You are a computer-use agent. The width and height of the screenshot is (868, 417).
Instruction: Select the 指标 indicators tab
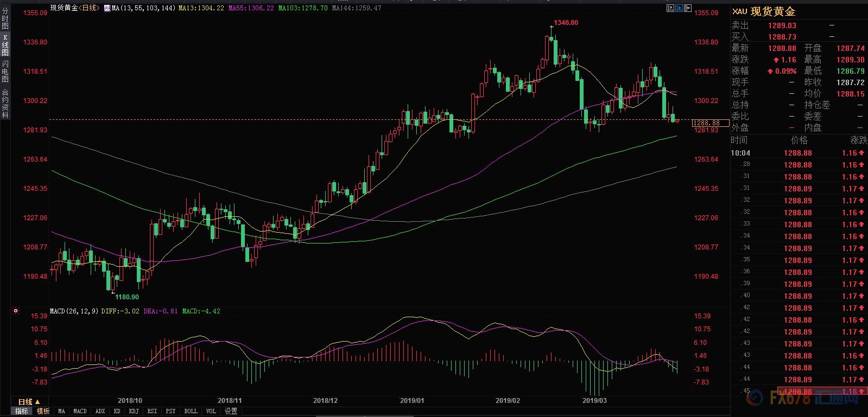(x=21, y=412)
